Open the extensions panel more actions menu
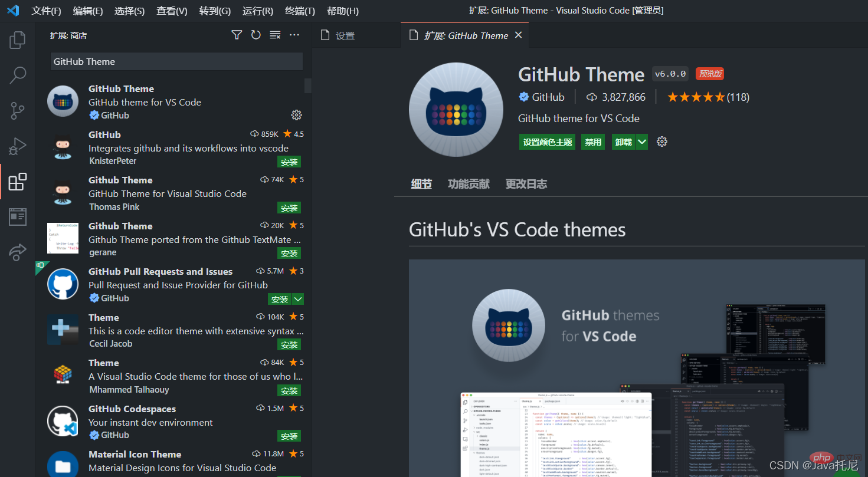Viewport: 868px width, 477px height. point(294,35)
